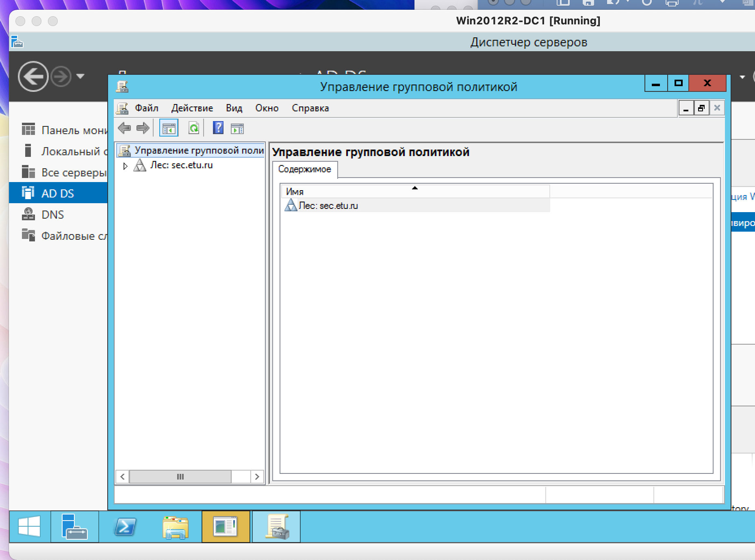Minimize the inner MMC child window

click(686, 108)
